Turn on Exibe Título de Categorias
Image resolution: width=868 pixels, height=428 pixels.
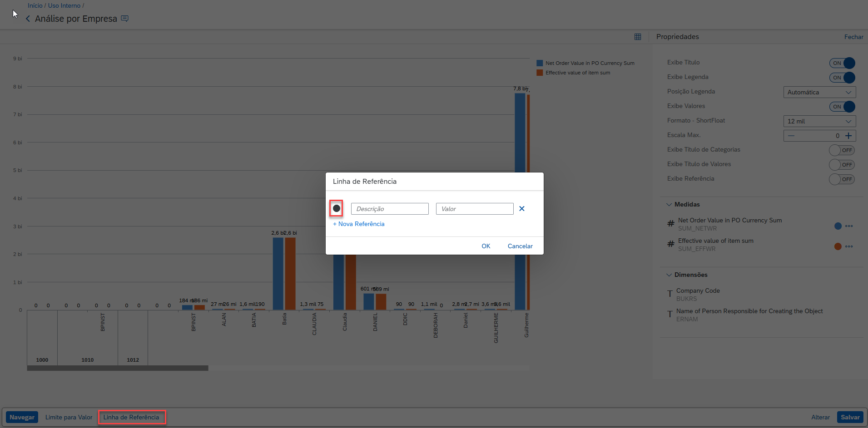842,150
